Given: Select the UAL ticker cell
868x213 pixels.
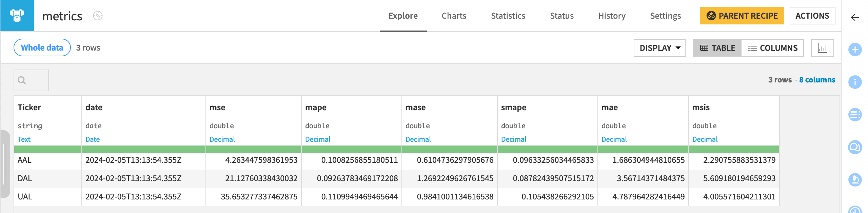Looking at the screenshot, I should 48,197.
